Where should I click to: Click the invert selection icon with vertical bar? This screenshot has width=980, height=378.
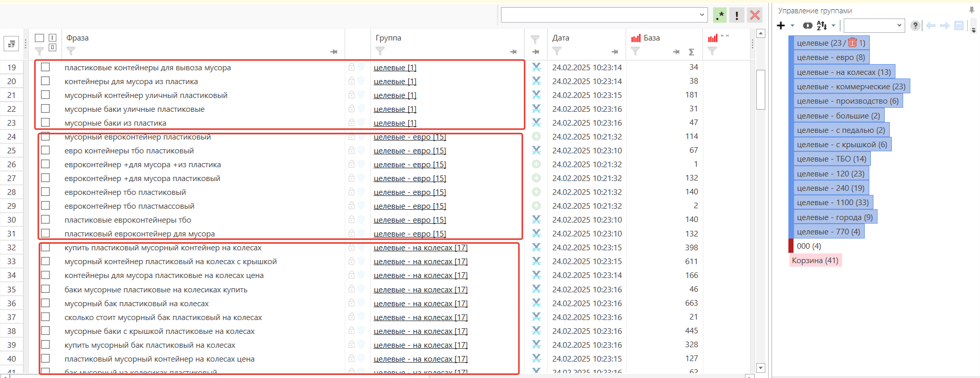click(x=52, y=37)
